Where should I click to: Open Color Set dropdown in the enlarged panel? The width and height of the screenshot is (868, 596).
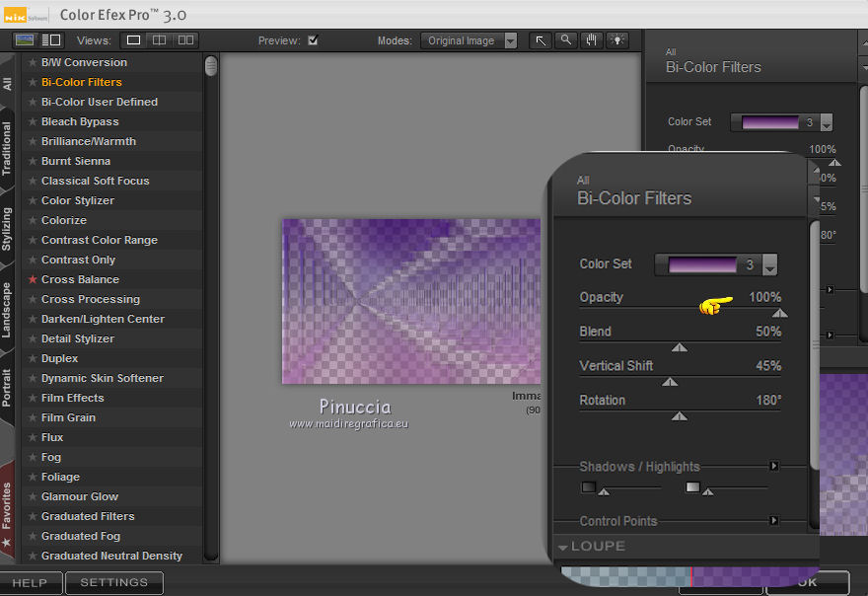(x=769, y=264)
